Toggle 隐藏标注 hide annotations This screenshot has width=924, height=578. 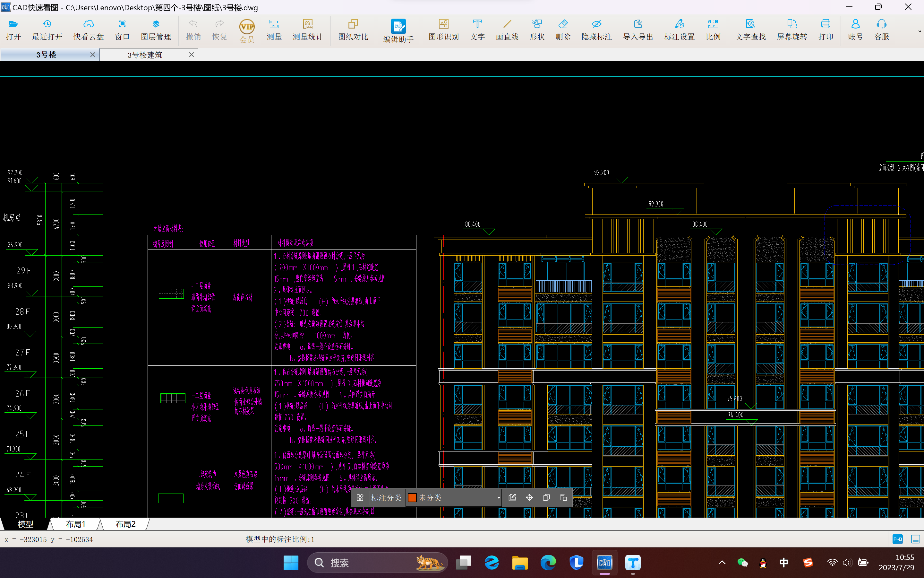(x=596, y=30)
